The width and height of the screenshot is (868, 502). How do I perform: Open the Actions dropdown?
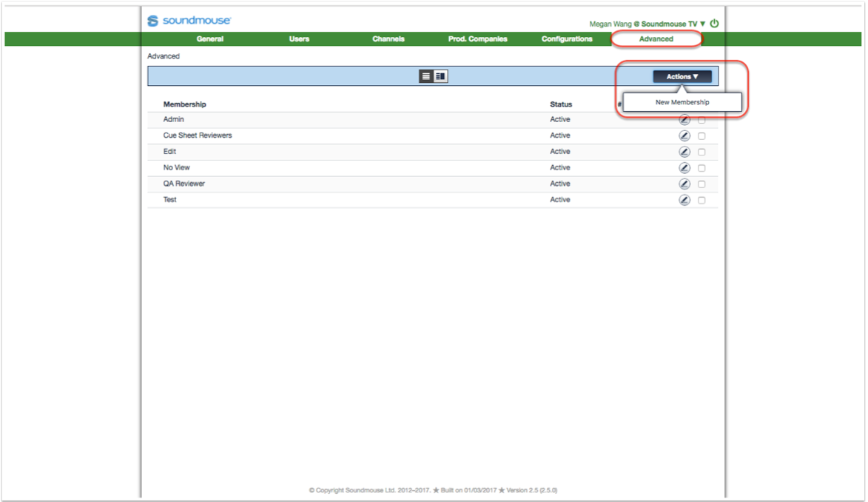coord(682,76)
